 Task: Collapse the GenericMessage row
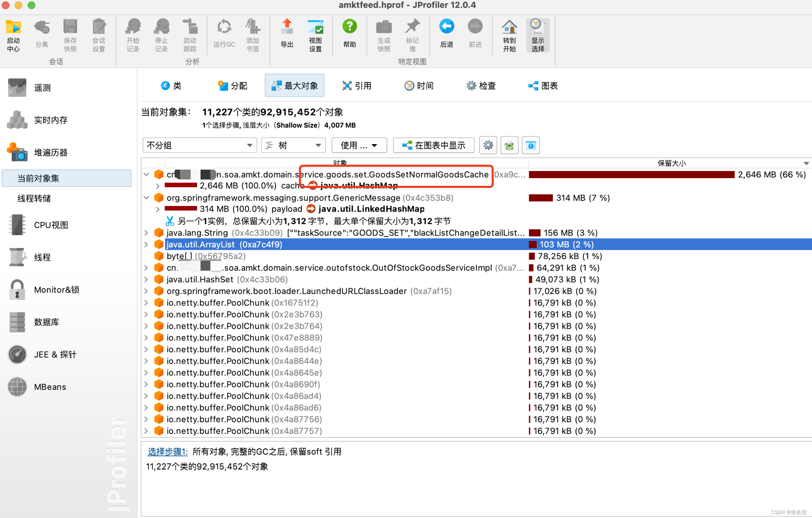click(147, 198)
